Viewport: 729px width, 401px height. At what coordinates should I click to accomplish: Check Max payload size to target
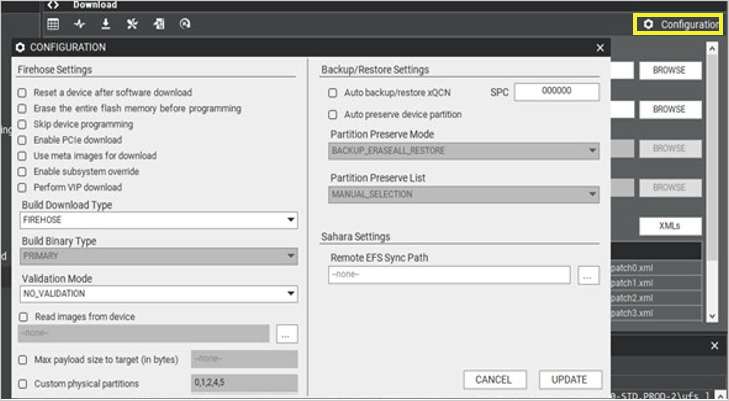coord(22,360)
